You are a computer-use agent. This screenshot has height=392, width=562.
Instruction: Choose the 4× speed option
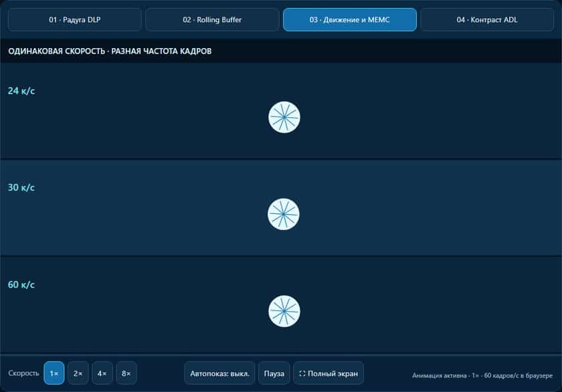(102, 373)
